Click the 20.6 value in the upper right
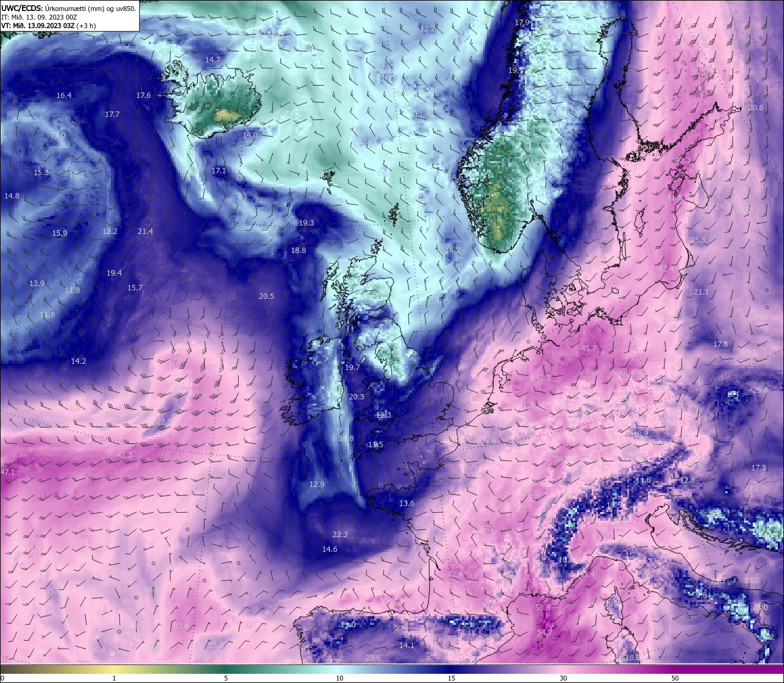This screenshot has height=683, width=784. (x=756, y=107)
